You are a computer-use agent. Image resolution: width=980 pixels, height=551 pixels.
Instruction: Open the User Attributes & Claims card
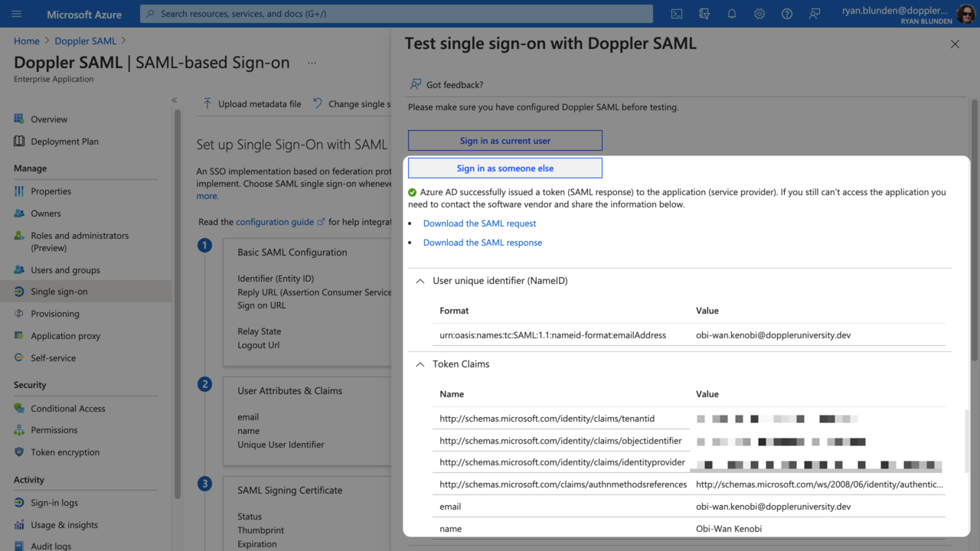point(307,421)
